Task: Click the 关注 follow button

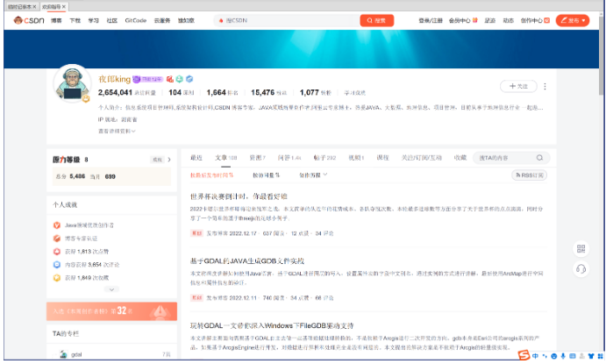Action: pyautogui.click(x=518, y=86)
